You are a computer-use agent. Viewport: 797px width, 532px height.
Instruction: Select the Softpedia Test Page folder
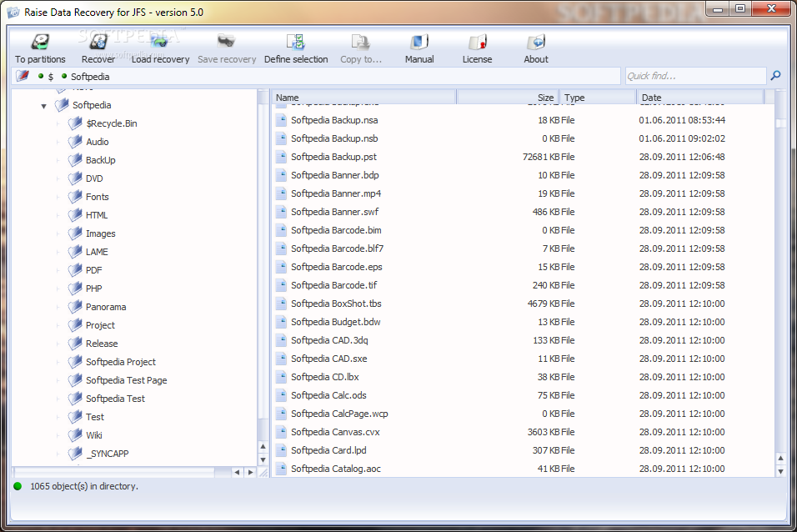click(x=126, y=380)
